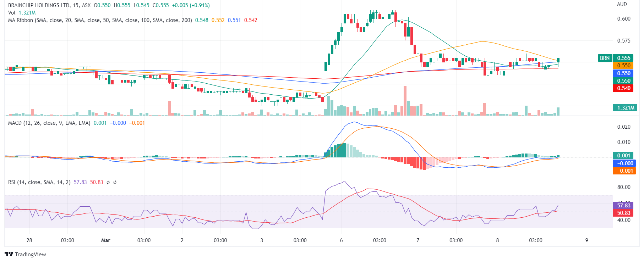
Task: Click the 0.575 price axis label
Action: click(x=624, y=41)
